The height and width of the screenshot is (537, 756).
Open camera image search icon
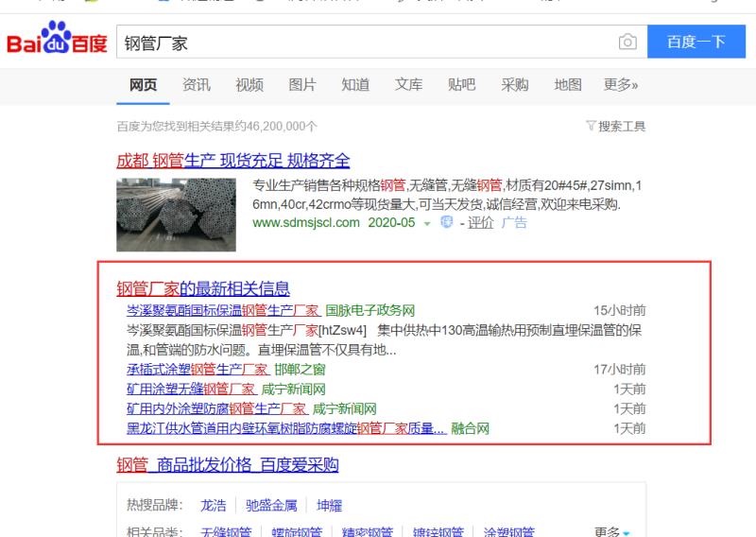tap(627, 42)
